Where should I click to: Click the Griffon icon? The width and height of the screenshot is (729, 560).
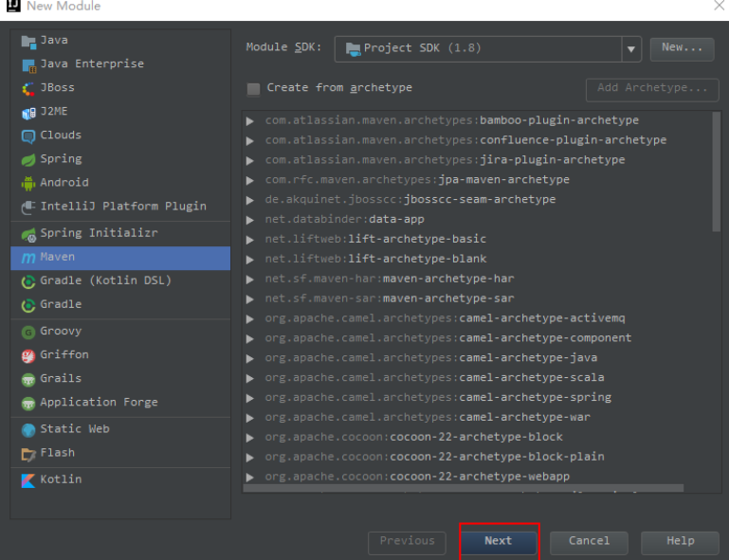[x=28, y=356]
